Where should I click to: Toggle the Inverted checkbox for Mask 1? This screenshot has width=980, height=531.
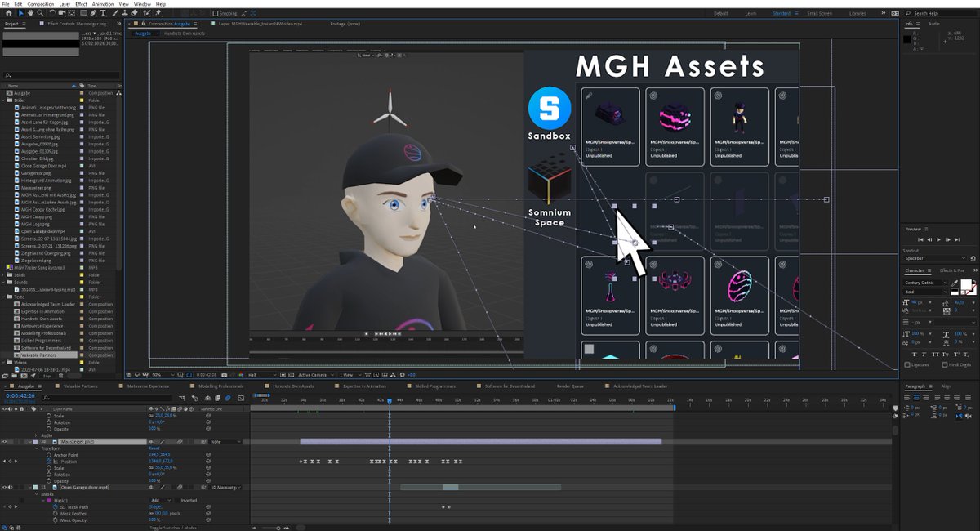pos(177,500)
